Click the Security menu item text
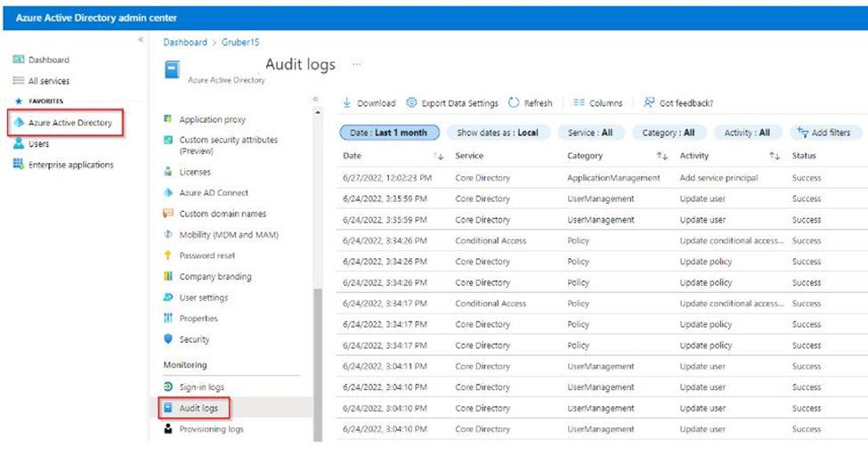The height and width of the screenshot is (455, 868). pyautogui.click(x=194, y=339)
